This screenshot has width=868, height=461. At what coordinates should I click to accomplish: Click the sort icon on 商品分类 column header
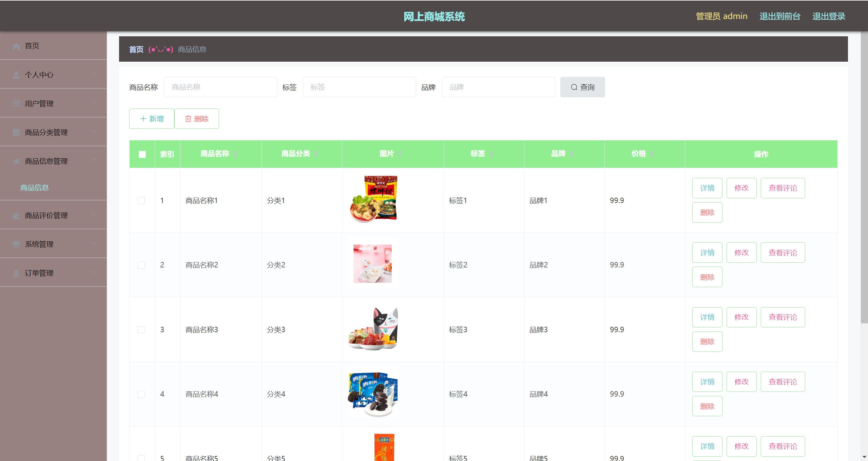tap(316, 154)
